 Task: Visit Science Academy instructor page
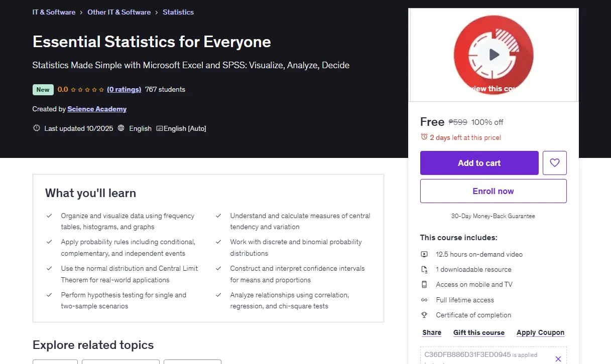click(97, 109)
